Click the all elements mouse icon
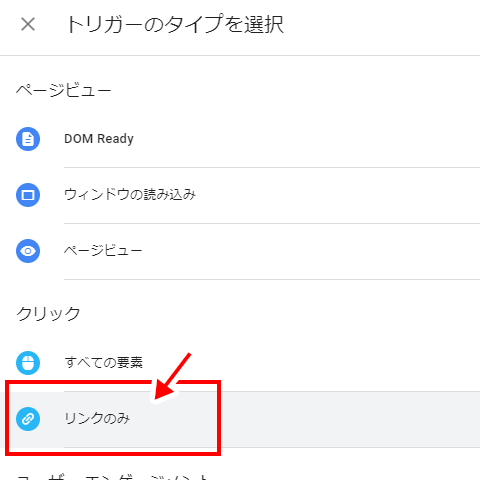 (28, 363)
